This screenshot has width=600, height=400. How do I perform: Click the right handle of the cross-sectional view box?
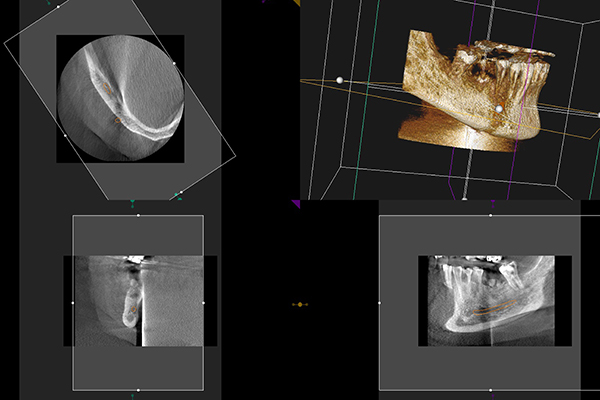[203, 302]
